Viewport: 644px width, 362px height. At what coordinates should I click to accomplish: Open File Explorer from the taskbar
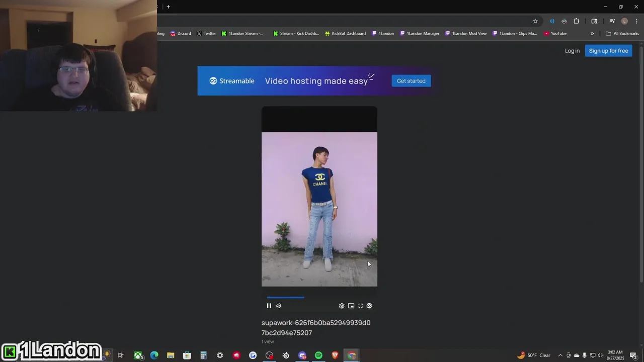point(171,355)
